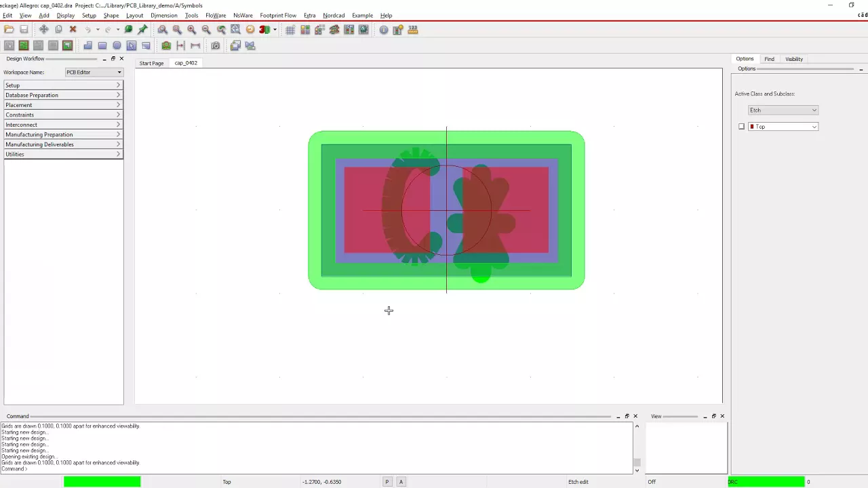This screenshot has height=488, width=868.
Task: Click the coordinates readout -1.2700, -0.6350
Action: 321,482
